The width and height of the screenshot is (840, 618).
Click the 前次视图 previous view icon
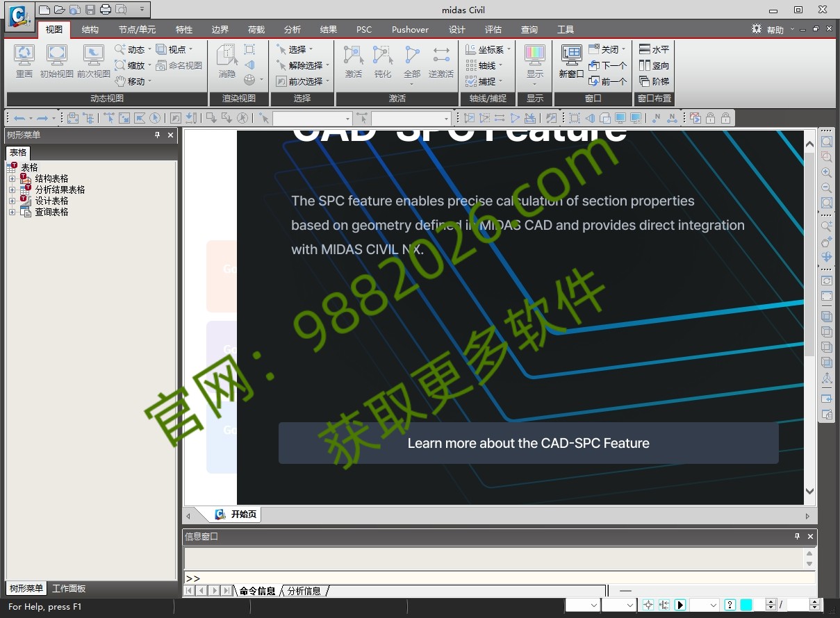(93, 55)
